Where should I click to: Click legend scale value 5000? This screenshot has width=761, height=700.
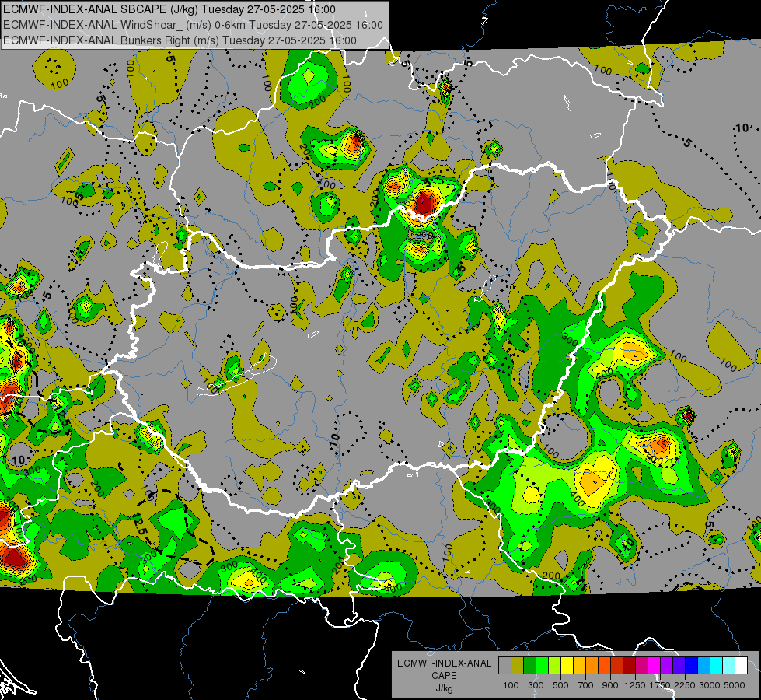tap(735, 685)
